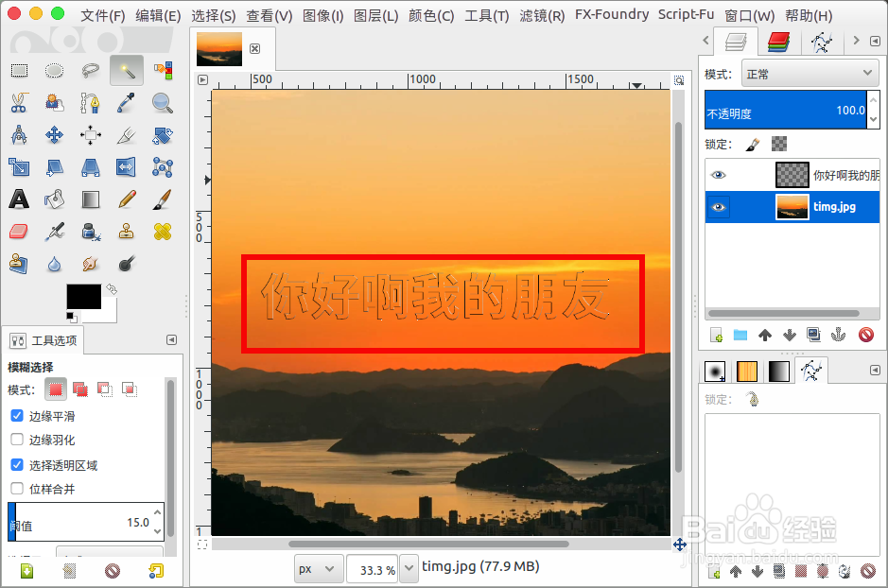Select the Cage Transform tool

pos(163,167)
